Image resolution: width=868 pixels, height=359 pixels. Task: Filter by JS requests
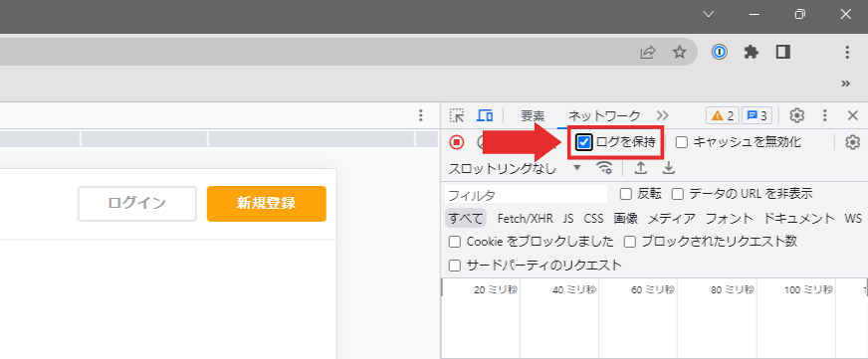568,219
